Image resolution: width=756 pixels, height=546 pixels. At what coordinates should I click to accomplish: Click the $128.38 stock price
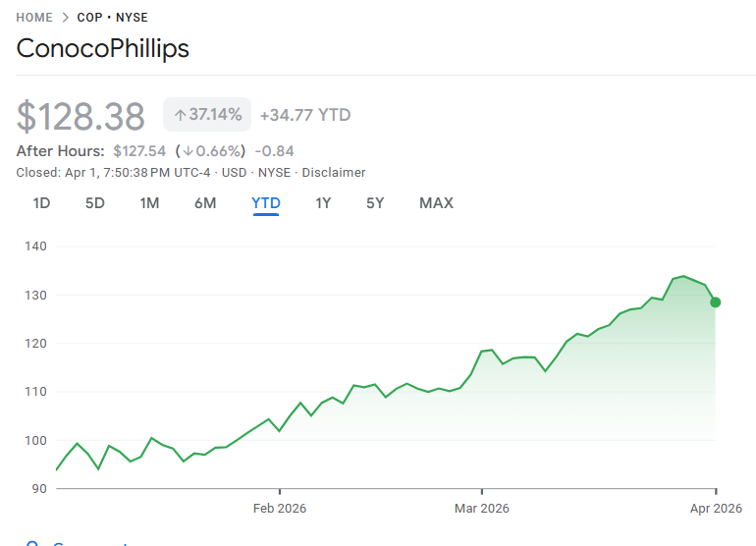point(81,116)
